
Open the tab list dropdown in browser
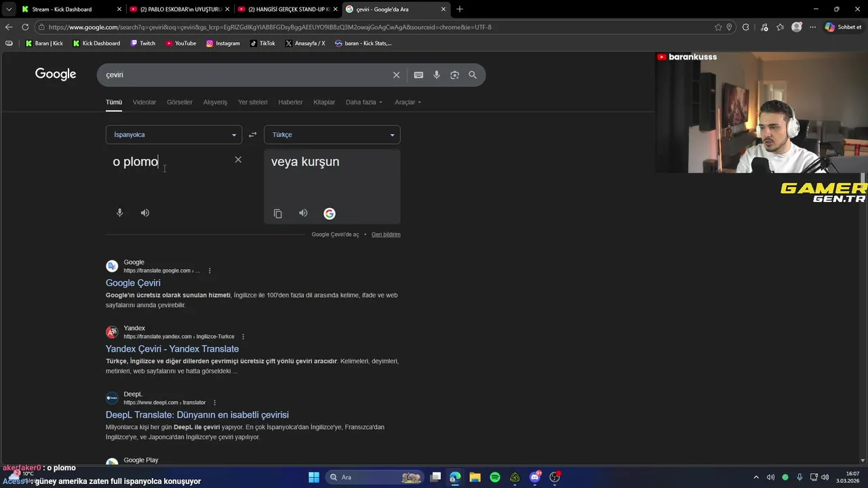[8, 9]
